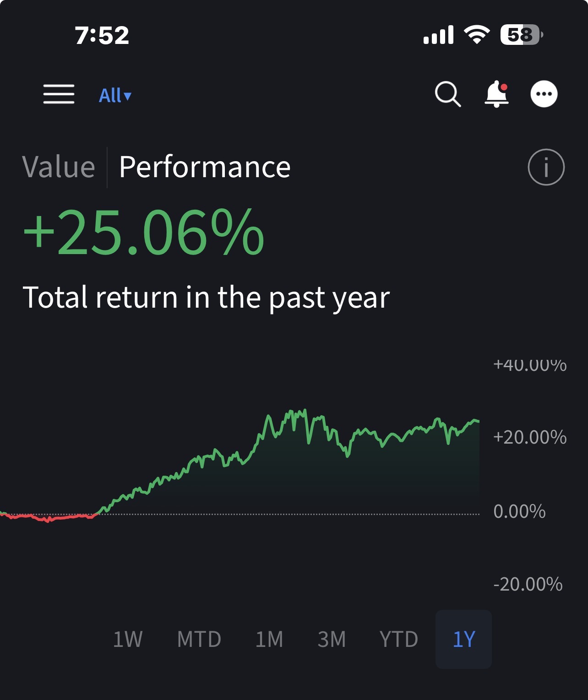
Task: Switch chart to YTD range
Action: tap(399, 639)
